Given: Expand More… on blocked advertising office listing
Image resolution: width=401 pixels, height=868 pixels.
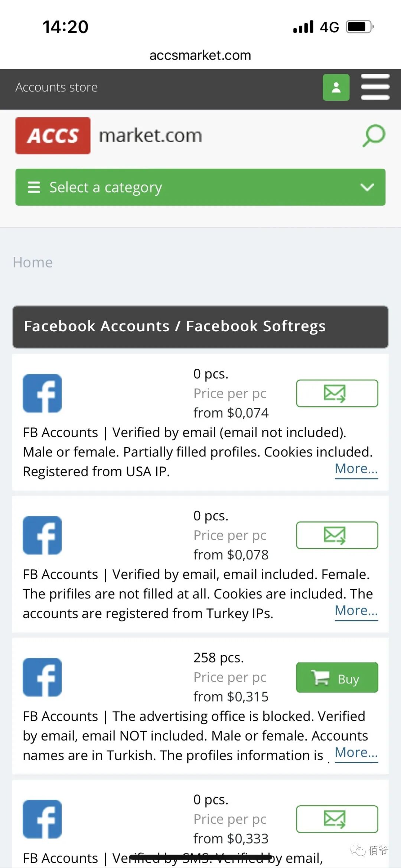Looking at the screenshot, I should pyautogui.click(x=356, y=753).
